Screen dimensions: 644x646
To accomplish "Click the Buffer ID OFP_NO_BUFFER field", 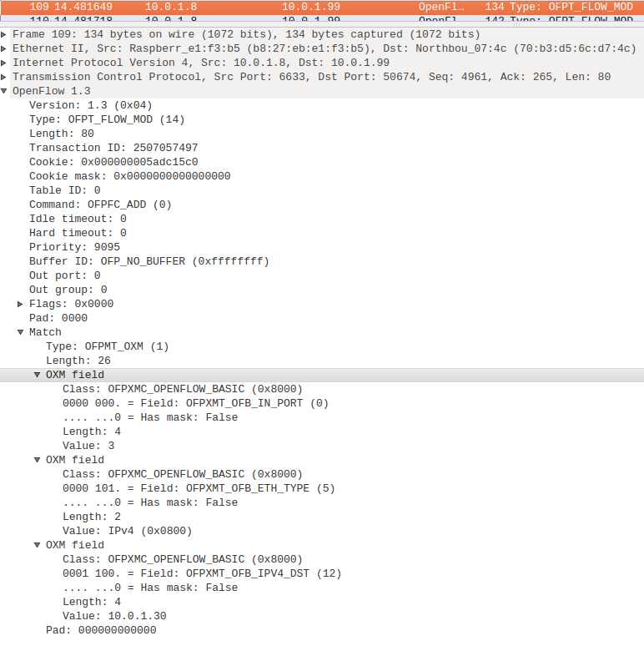I will click(148, 261).
